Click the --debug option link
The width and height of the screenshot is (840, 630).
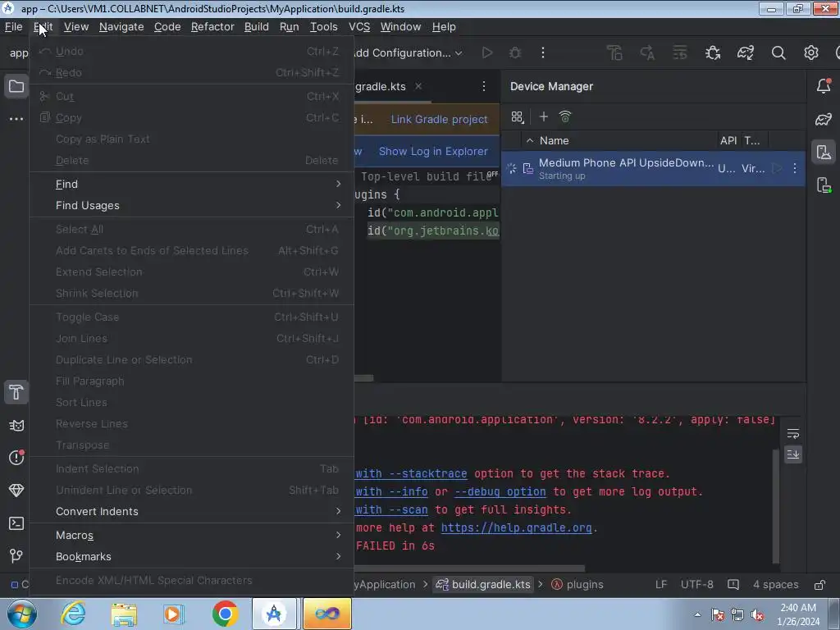(500, 491)
